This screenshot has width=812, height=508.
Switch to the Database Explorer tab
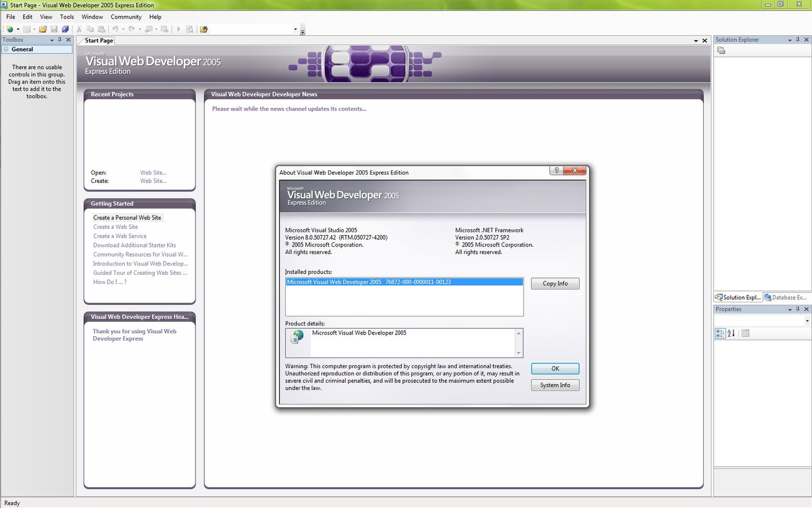pos(785,297)
